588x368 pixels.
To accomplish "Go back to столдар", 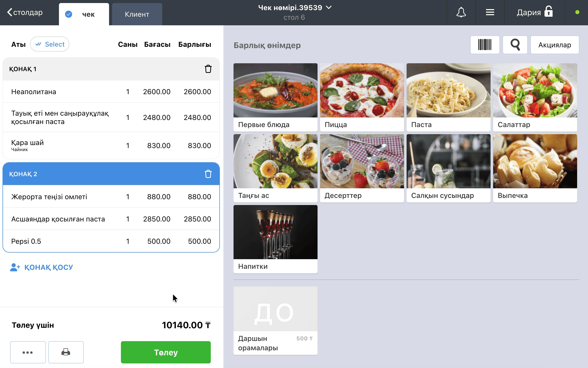I will (25, 12).
